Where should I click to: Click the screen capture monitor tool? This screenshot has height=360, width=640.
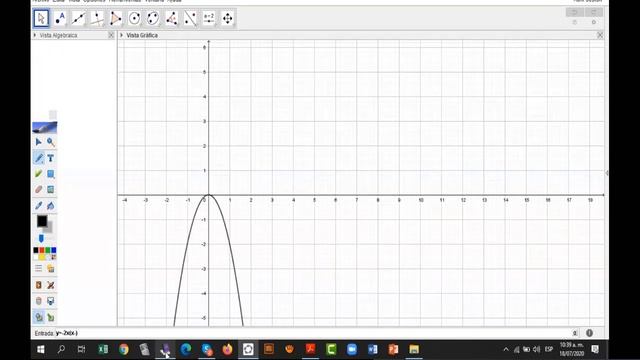[51, 301]
